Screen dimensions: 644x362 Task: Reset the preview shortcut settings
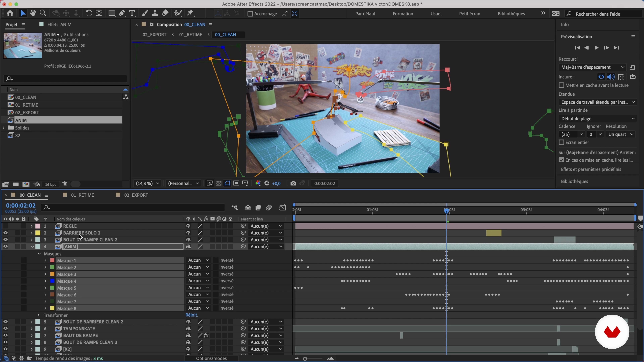click(x=633, y=67)
